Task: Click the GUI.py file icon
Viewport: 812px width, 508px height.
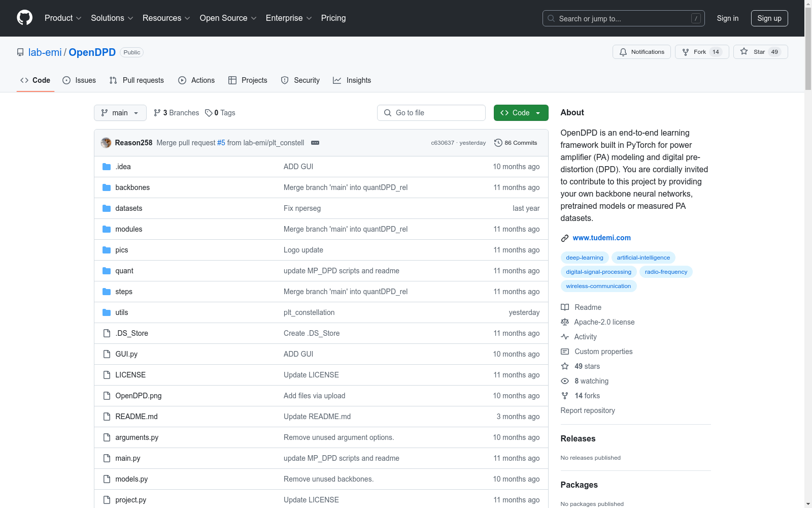Action: [107, 354]
